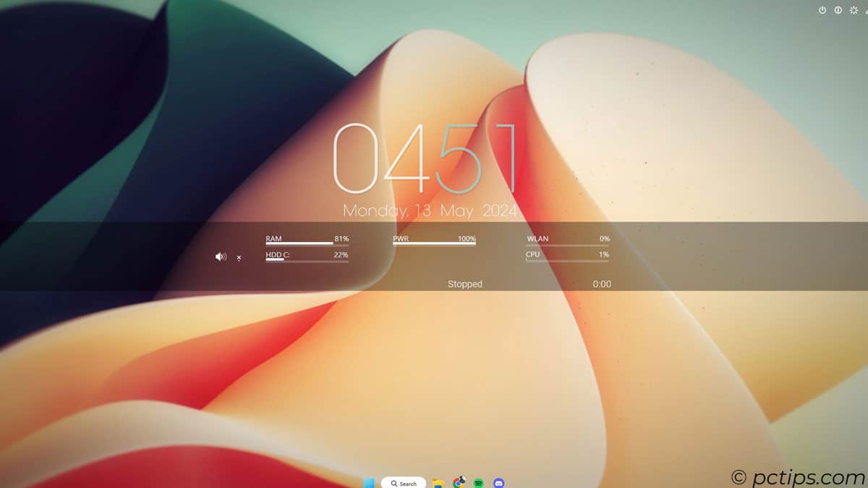Image resolution: width=868 pixels, height=488 pixels.
Task: Click the speaker volume icon
Action: pyautogui.click(x=221, y=257)
